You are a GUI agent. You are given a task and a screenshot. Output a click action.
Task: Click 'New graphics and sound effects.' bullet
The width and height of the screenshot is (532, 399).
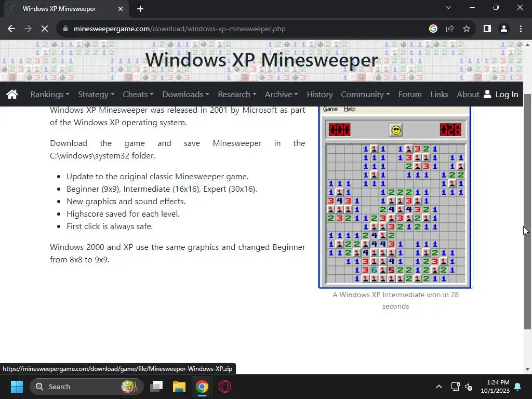pos(126,201)
